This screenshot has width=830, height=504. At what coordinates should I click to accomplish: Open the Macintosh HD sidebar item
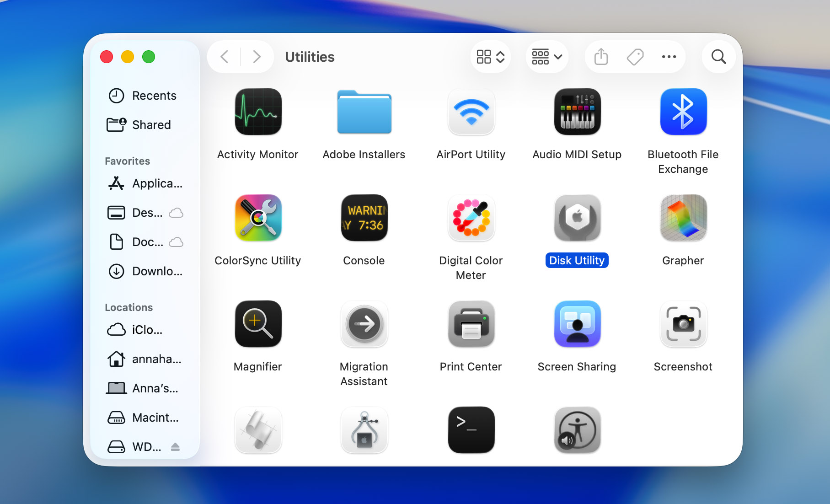(x=145, y=418)
